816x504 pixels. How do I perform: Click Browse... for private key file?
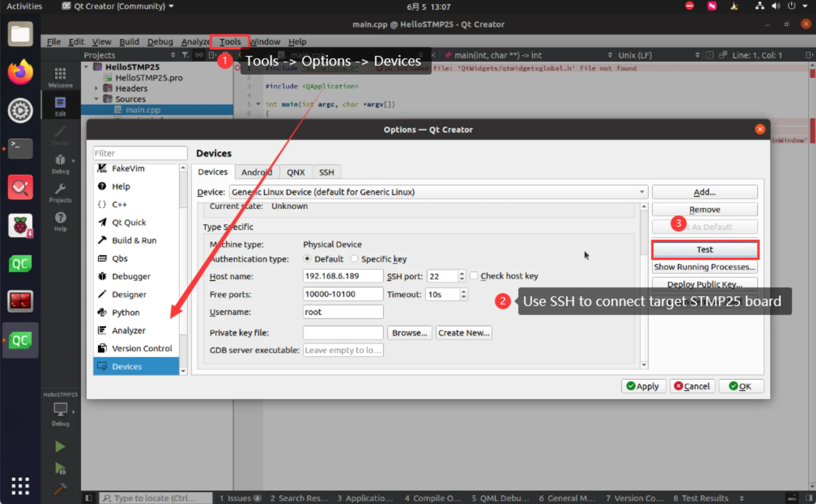[409, 333]
